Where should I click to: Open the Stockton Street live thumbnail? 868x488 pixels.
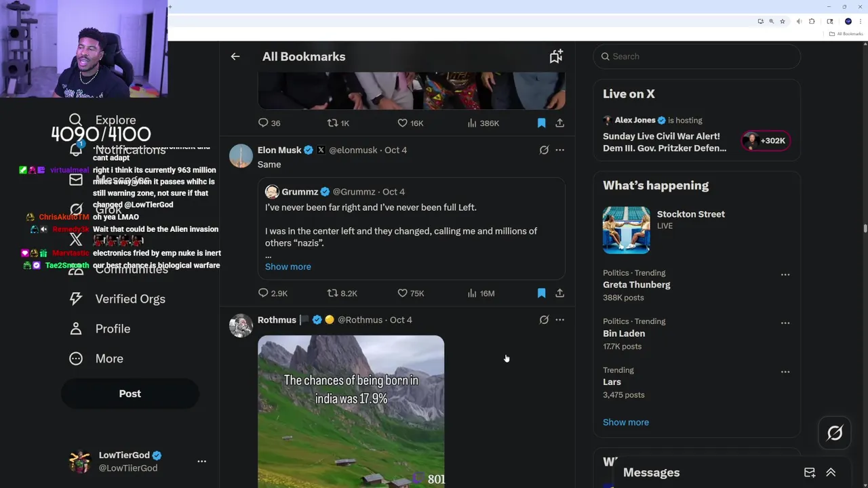pyautogui.click(x=627, y=230)
